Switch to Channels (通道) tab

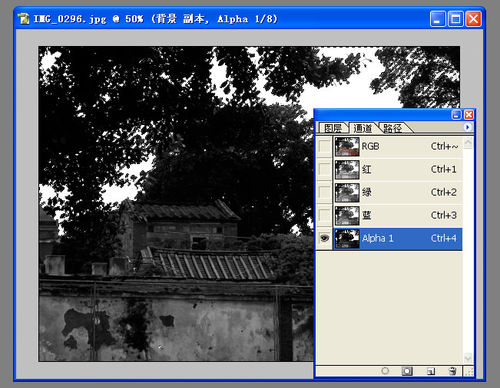click(x=363, y=128)
